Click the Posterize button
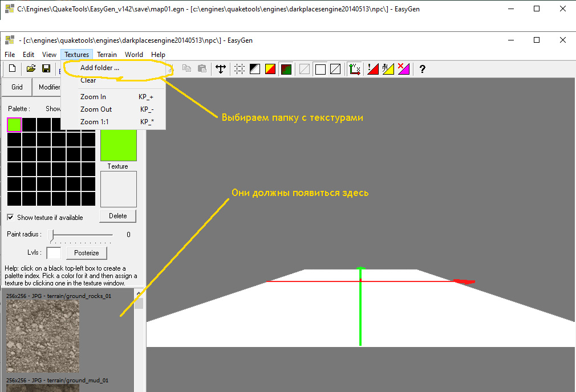The height and width of the screenshot is (392, 576). pyautogui.click(x=87, y=253)
